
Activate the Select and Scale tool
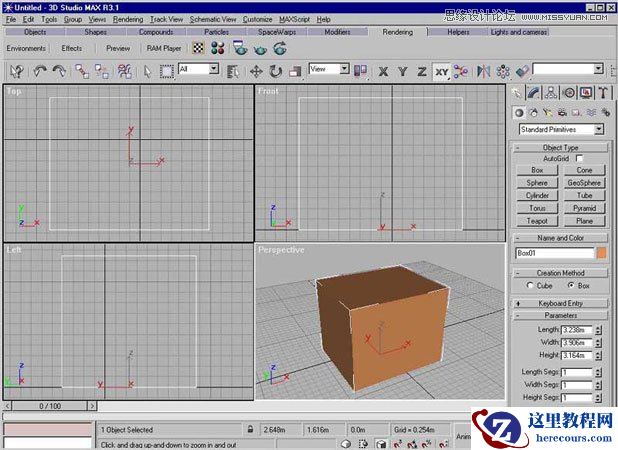pyautogui.click(x=295, y=72)
